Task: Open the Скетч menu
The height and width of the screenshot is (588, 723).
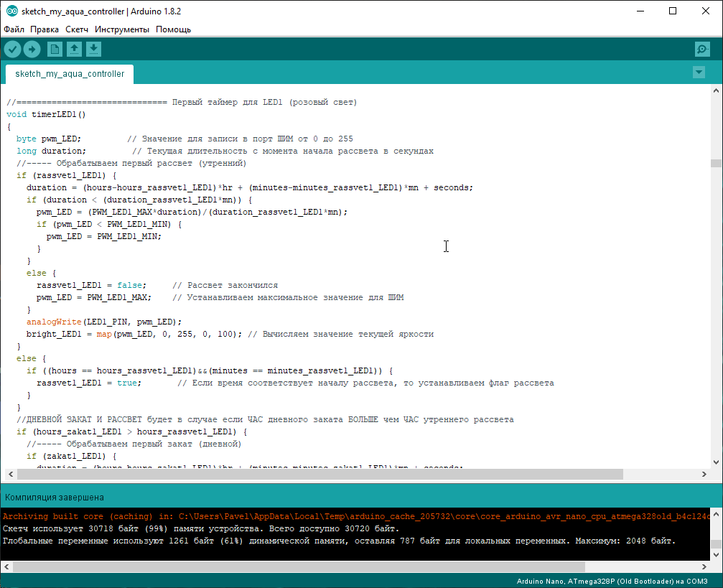Action: [77, 29]
